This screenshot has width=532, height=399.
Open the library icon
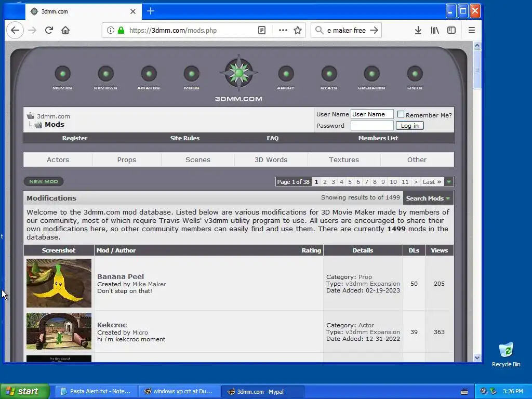pyautogui.click(x=435, y=30)
